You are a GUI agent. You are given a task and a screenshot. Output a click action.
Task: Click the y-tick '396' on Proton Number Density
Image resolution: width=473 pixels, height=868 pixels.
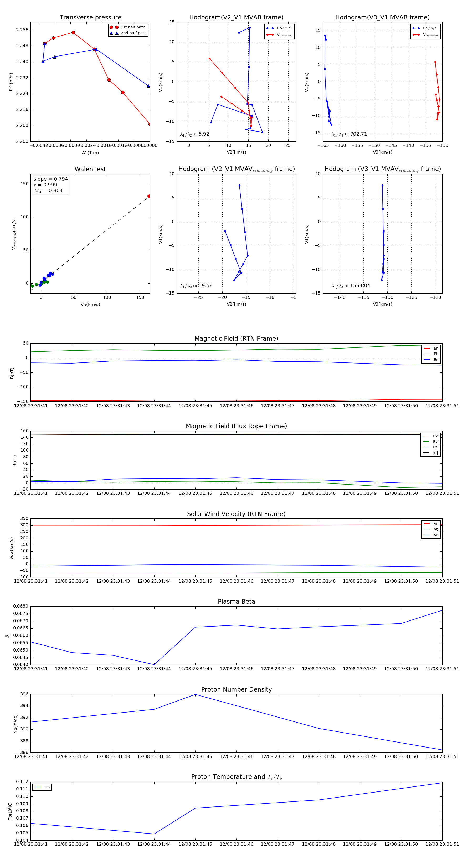click(x=24, y=694)
